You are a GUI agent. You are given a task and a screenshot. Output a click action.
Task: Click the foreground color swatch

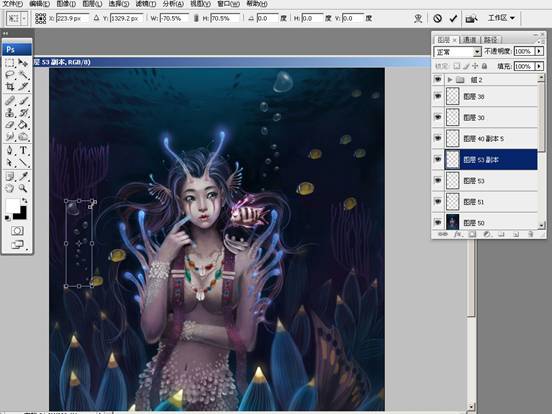(13, 206)
